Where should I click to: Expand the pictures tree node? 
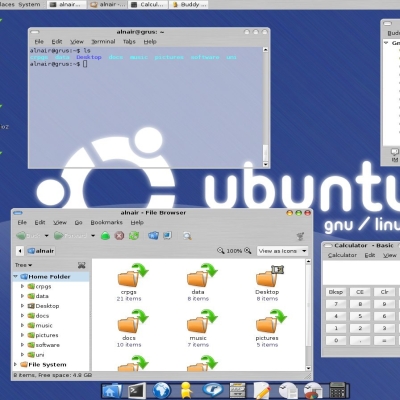click(x=22, y=335)
